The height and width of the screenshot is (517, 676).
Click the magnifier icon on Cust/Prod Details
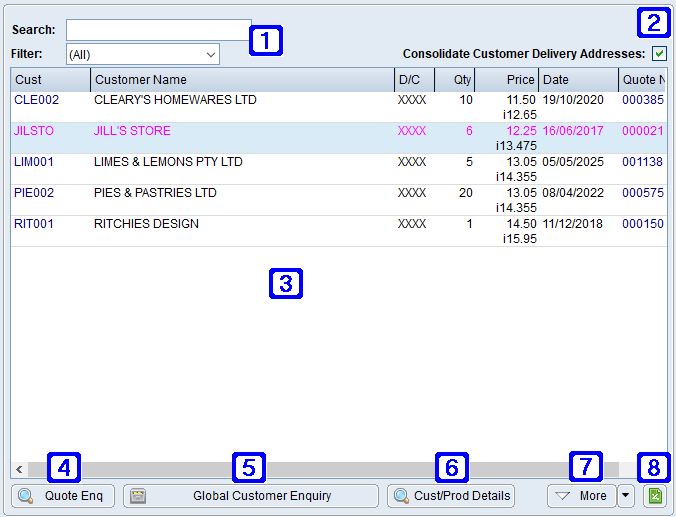[x=401, y=496]
